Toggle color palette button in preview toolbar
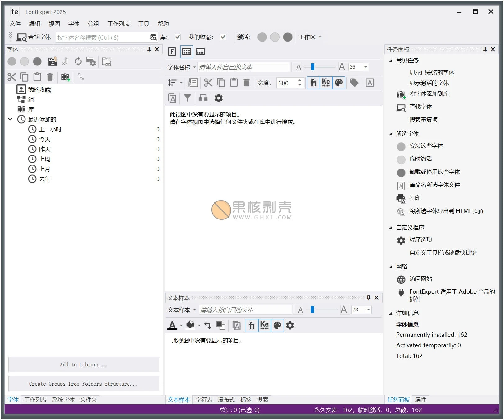This screenshot has height=420, width=504. pyautogui.click(x=339, y=83)
